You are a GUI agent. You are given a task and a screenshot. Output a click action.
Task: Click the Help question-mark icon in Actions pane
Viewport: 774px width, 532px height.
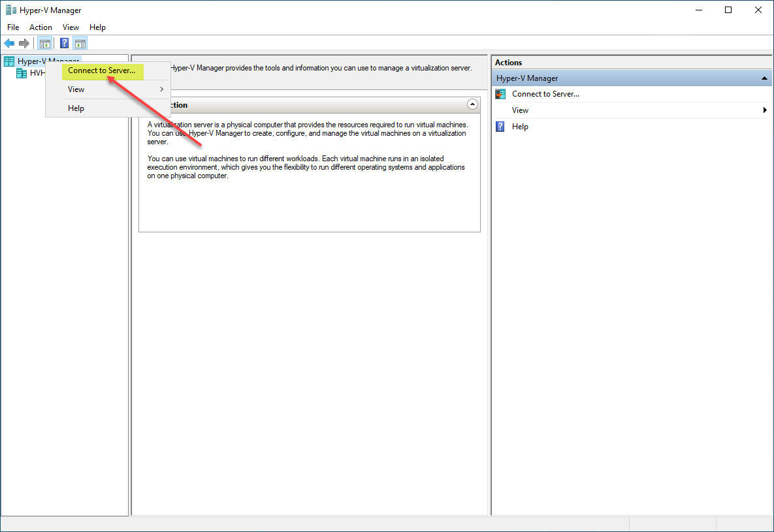(500, 127)
